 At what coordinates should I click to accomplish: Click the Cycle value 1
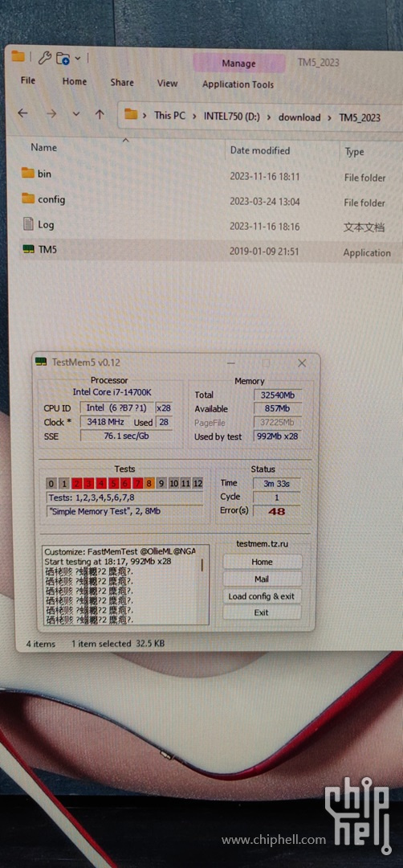(x=276, y=497)
